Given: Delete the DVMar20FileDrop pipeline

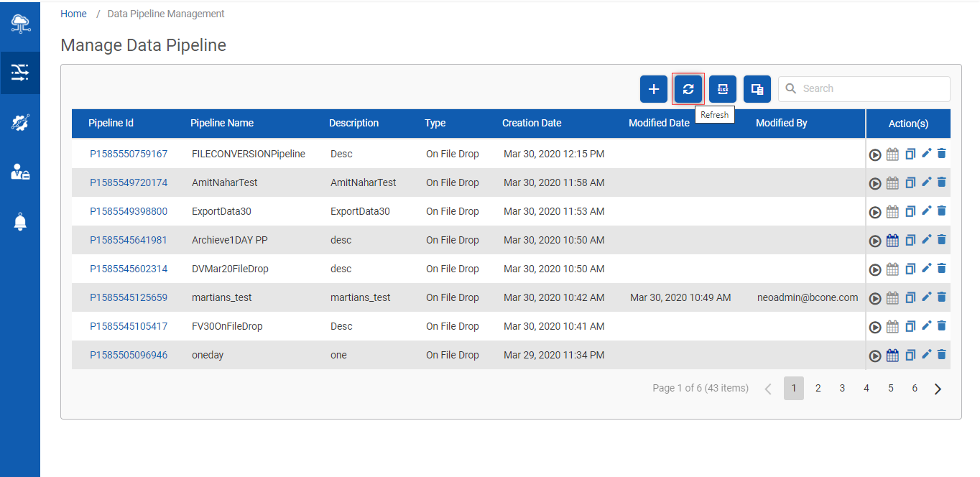Looking at the screenshot, I should point(942,268).
